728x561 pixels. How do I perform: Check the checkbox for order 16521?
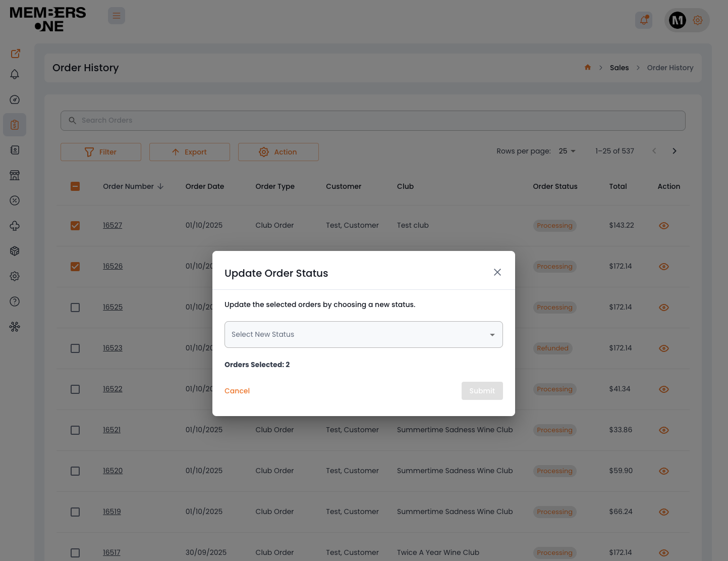(75, 430)
